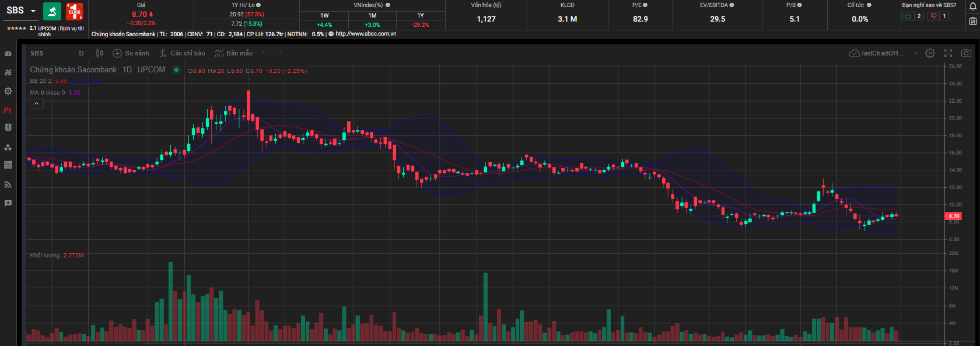The image size is (980, 346).
Task: Expand the lastChartOf1 layout dropdown
Action: pos(915,53)
